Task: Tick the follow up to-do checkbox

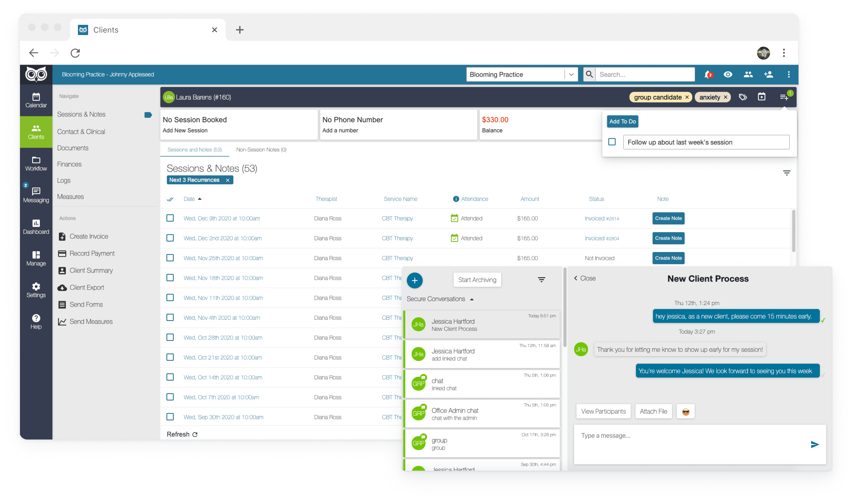Action: (612, 142)
